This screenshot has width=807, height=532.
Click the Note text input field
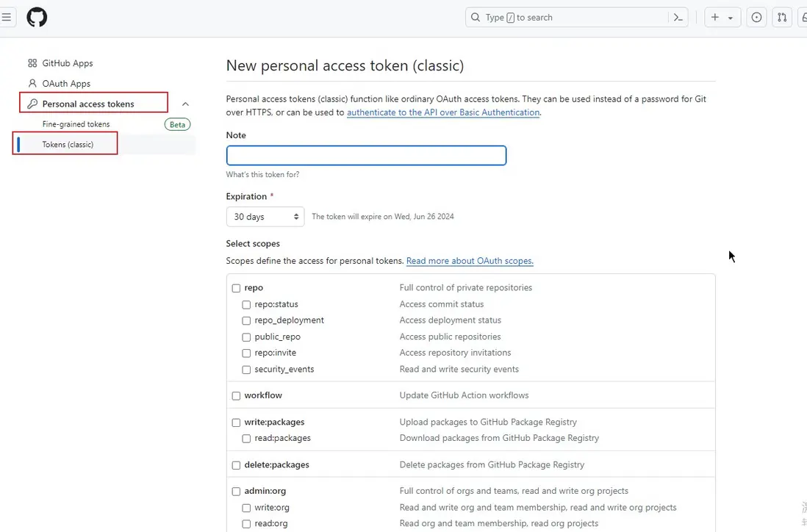click(x=366, y=155)
